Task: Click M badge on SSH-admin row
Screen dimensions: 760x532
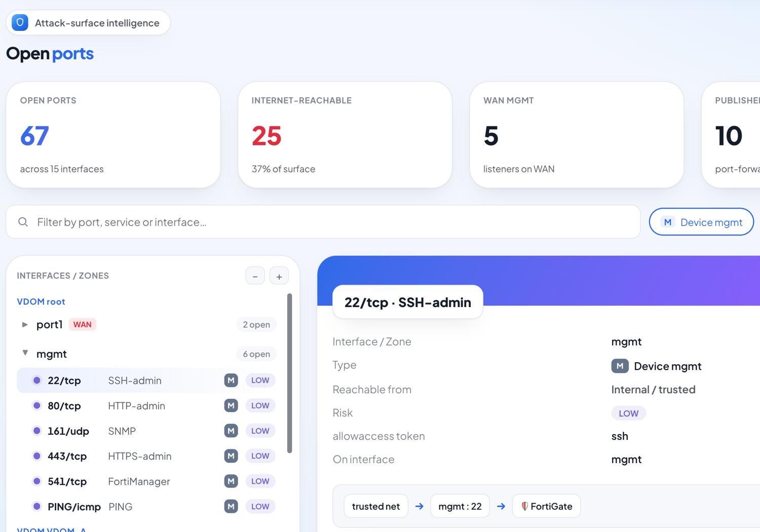Action: 231,381
